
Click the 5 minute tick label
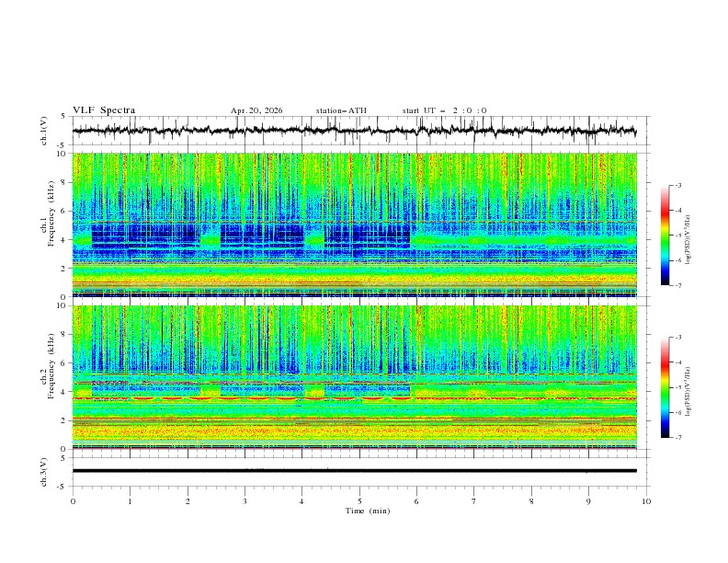[359, 501]
